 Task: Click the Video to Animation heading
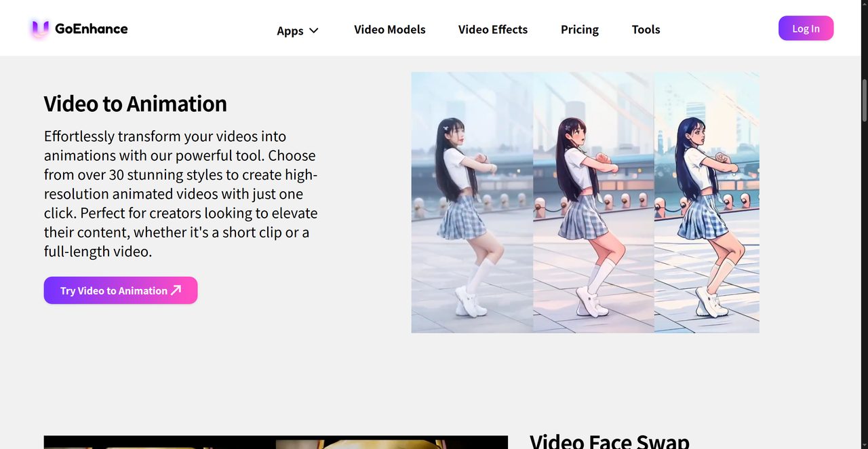(x=136, y=104)
